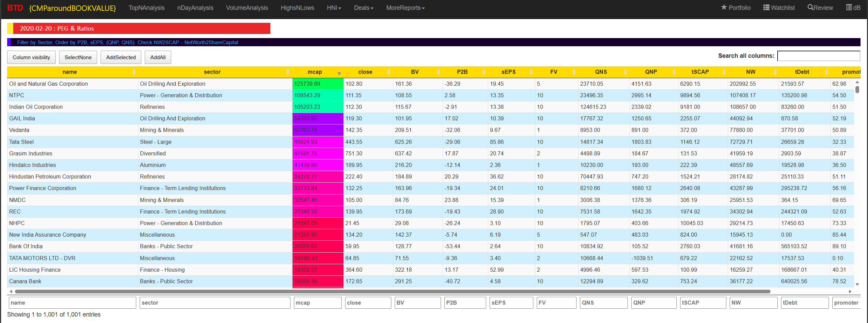868x323 pixels.
Task: Select 'Finance - Housing' sector cell
Action: point(215,270)
